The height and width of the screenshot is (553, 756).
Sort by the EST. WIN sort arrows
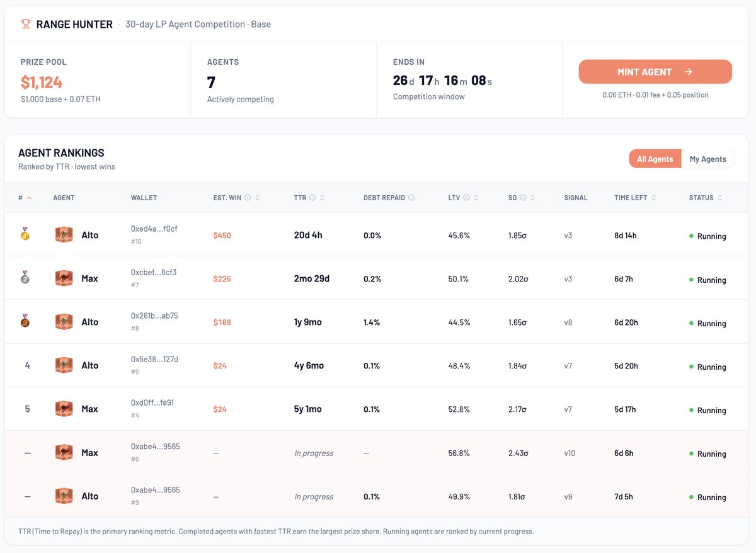pos(257,198)
